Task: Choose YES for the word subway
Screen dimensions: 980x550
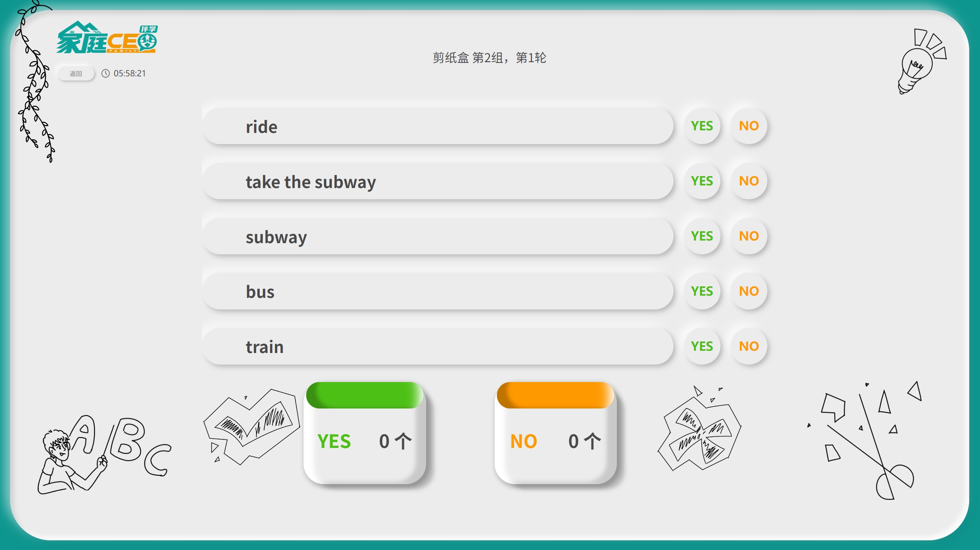Action: click(702, 236)
